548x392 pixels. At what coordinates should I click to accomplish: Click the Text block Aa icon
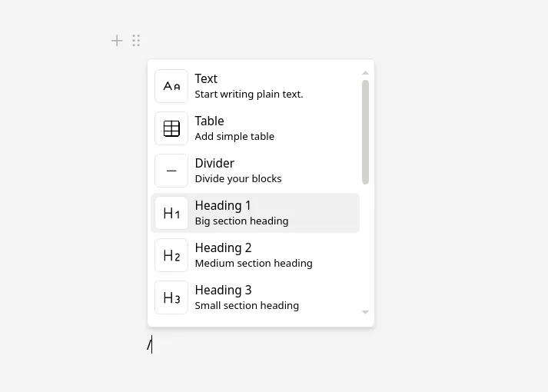click(x=171, y=86)
